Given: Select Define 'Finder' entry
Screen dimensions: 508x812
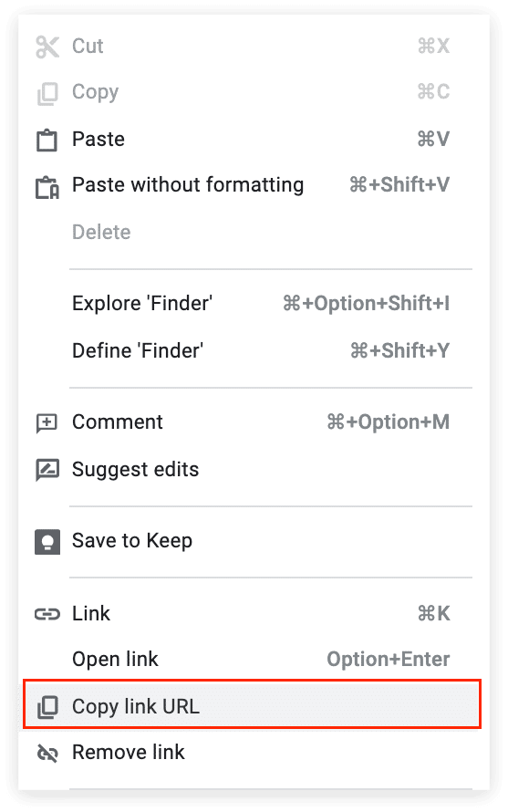Looking at the screenshot, I should (254, 350).
